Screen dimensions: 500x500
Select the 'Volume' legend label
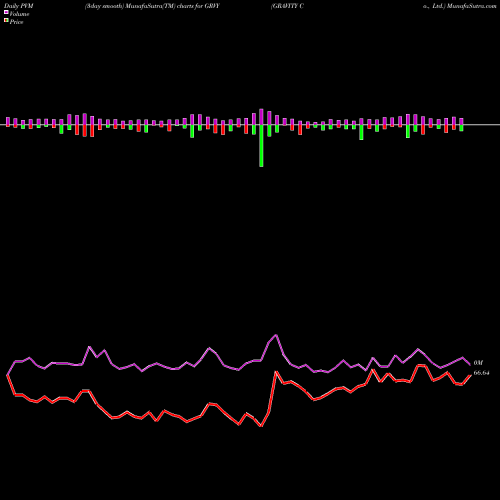click(19, 14)
